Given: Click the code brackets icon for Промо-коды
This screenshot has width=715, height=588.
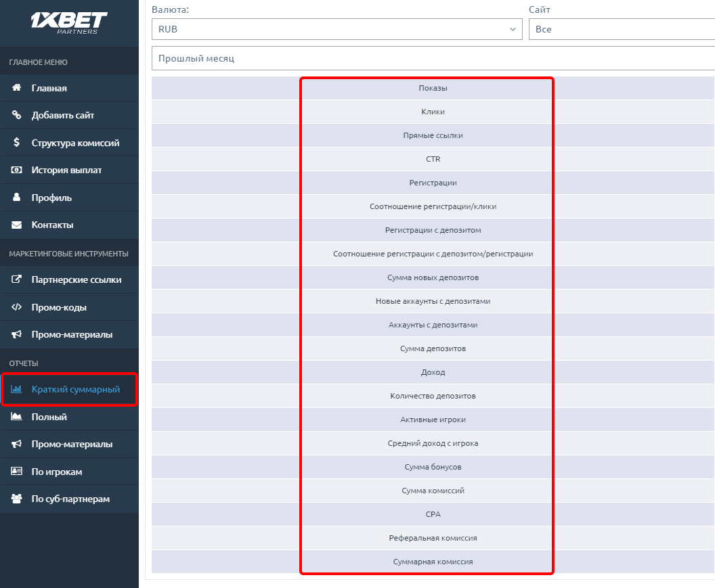Looking at the screenshot, I should 16,307.
